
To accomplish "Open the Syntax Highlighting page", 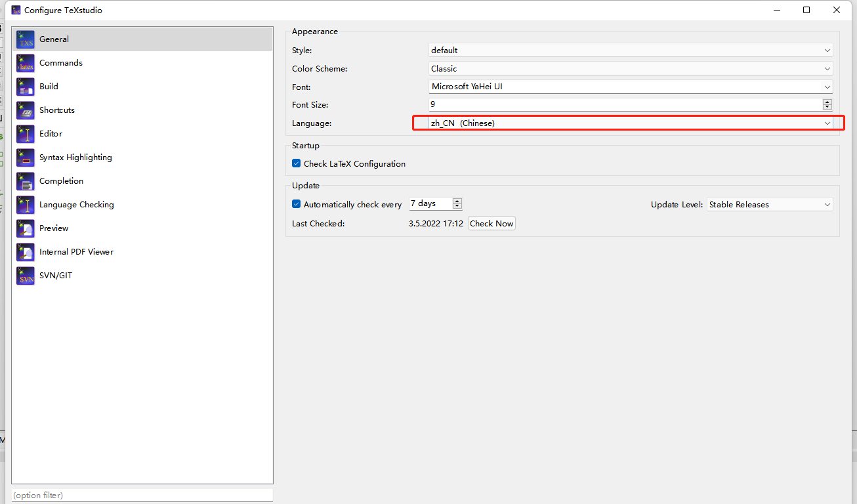I will (142, 157).
